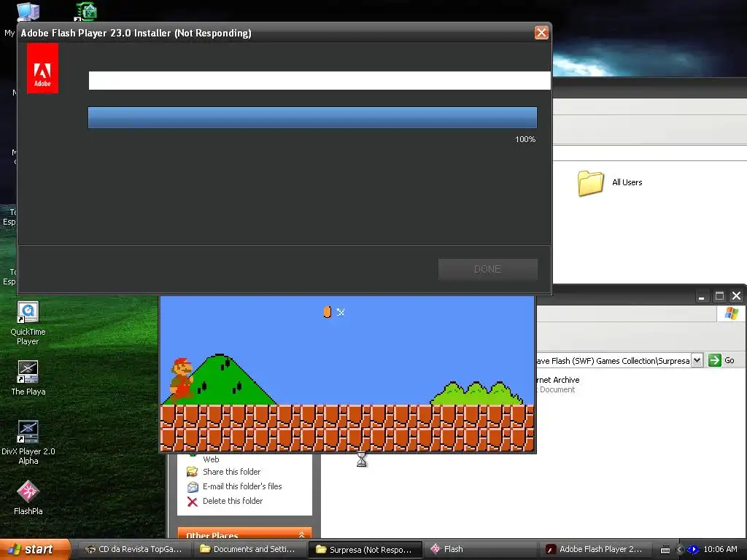
Task: Click Delete this folder link
Action: (x=233, y=501)
